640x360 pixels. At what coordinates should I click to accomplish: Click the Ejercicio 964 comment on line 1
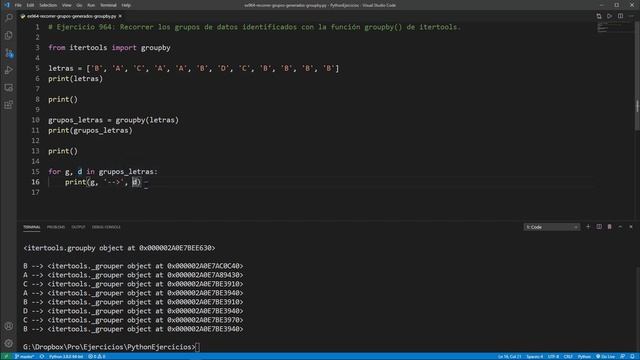coord(254,27)
